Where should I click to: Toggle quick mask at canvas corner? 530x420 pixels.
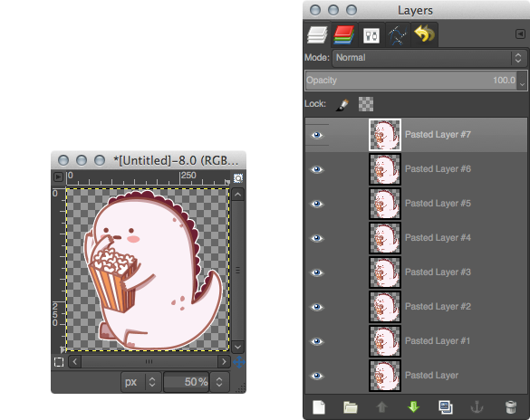click(59, 362)
